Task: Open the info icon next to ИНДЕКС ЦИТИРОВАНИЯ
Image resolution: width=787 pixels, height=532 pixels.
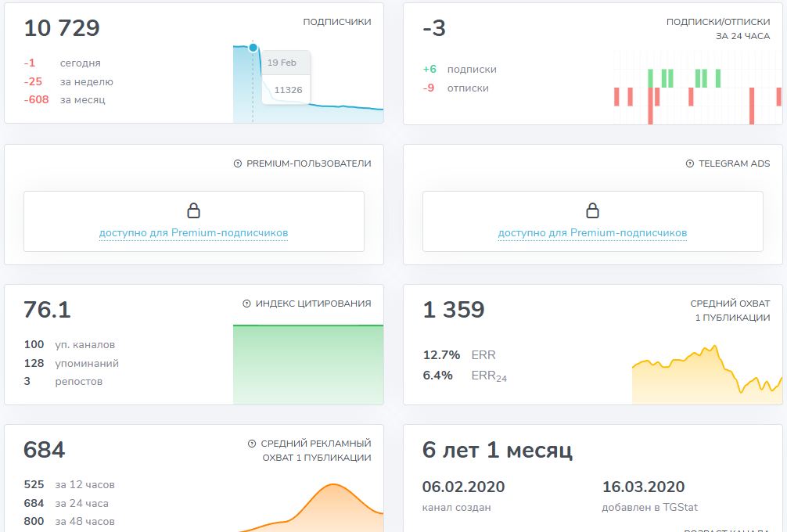Action: pyautogui.click(x=247, y=304)
